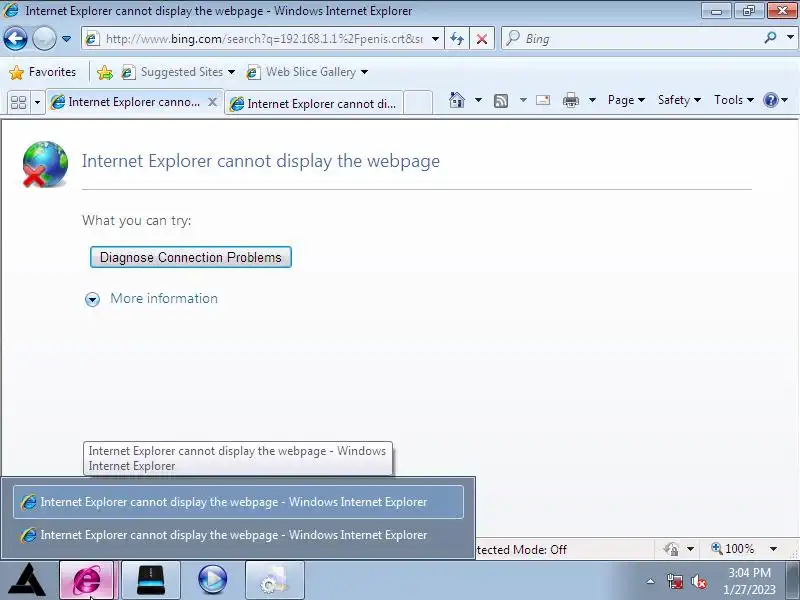Select the highlighted first IE window in taskbar list
Screen dimensions: 800x600
click(238, 502)
